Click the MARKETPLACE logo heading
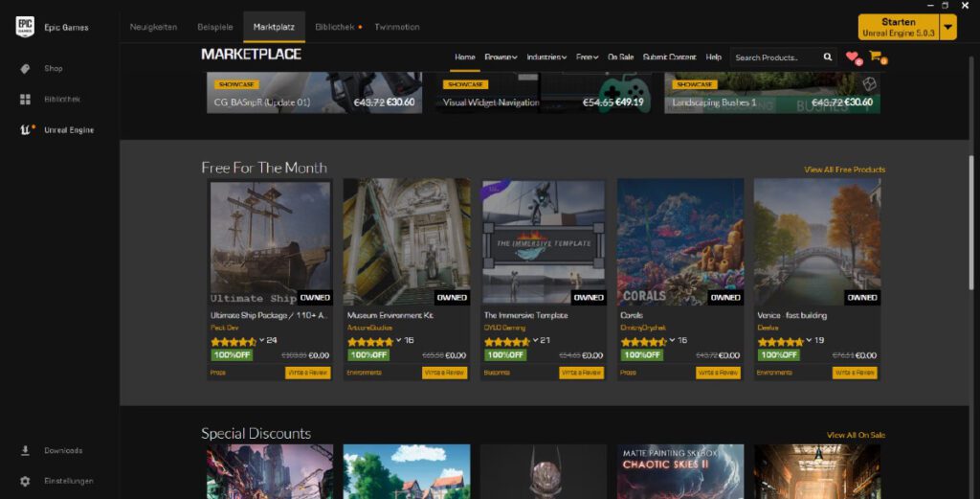 [251, 55]
